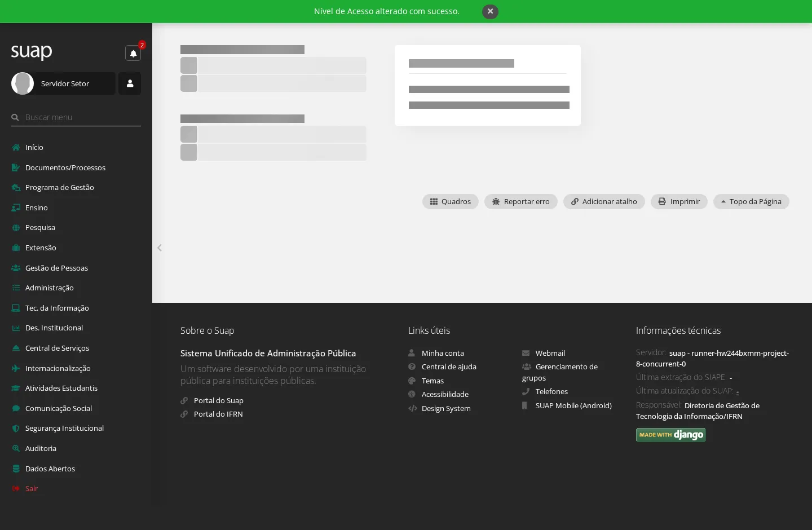812x530 pixels.
Task: Click the user profile icon button
Action: pyautogui.click(x=130, y=83)
